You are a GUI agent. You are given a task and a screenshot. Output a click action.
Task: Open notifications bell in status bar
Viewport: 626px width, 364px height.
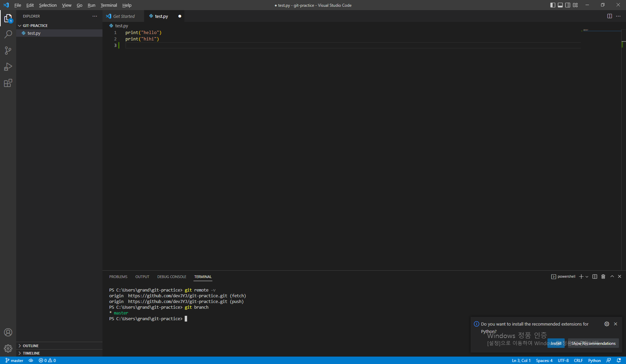point(619,360)
